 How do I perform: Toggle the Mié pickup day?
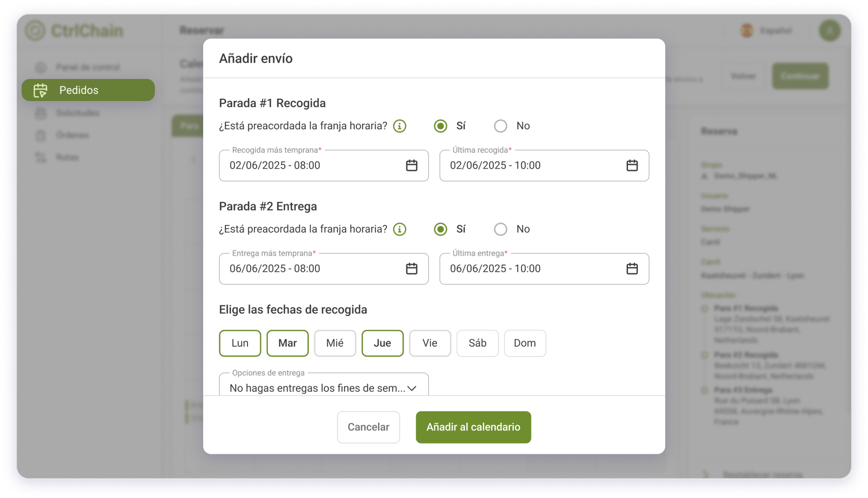(x=335, y=343)
